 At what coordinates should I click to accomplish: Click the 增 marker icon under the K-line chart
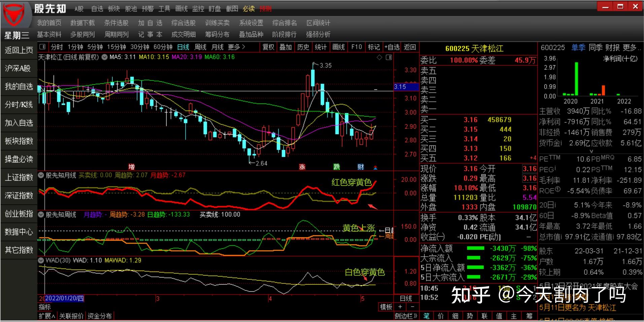coord(132,167)
